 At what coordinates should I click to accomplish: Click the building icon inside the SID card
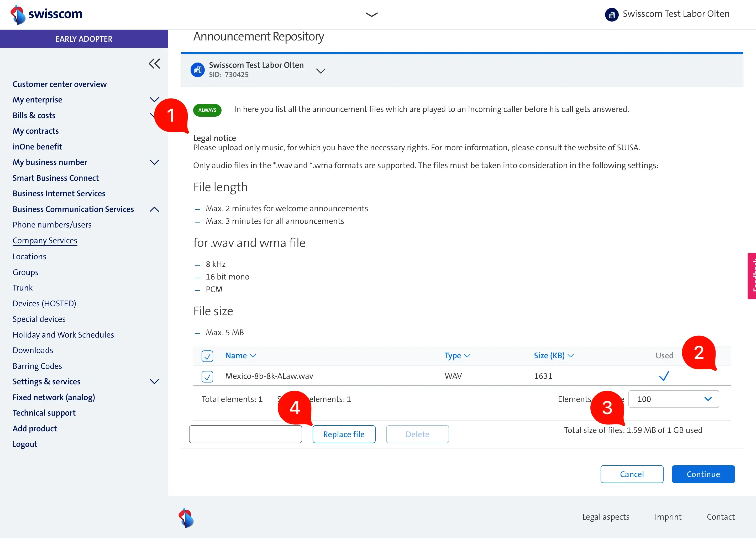198,69
